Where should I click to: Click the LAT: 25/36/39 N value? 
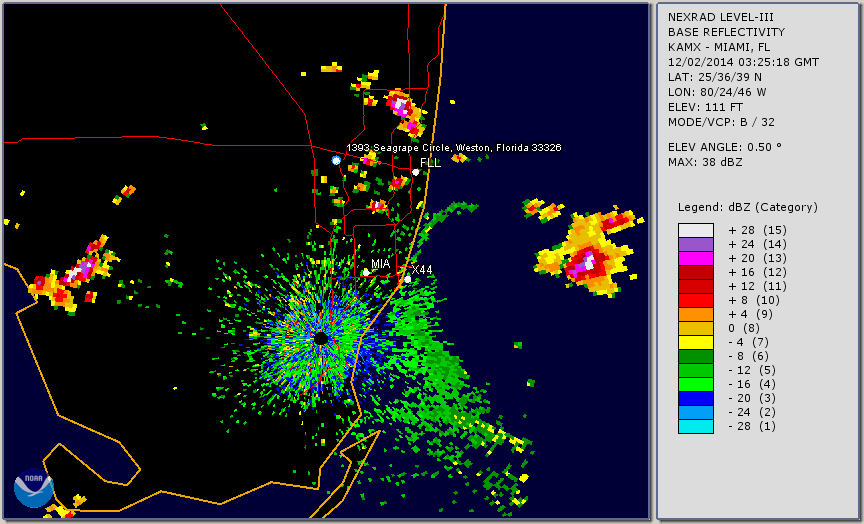(x=715, y=77)
